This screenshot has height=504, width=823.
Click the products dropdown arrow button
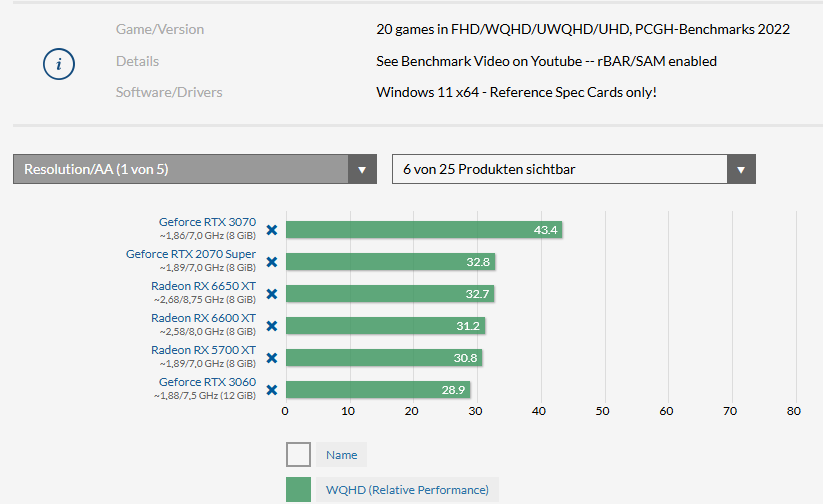point(741,169)
